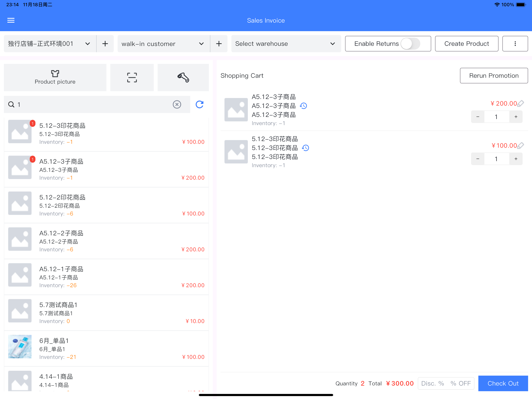This screenshot has width=532, height=399.
Task: Click the Sales Invoice title
Action: 266,20
